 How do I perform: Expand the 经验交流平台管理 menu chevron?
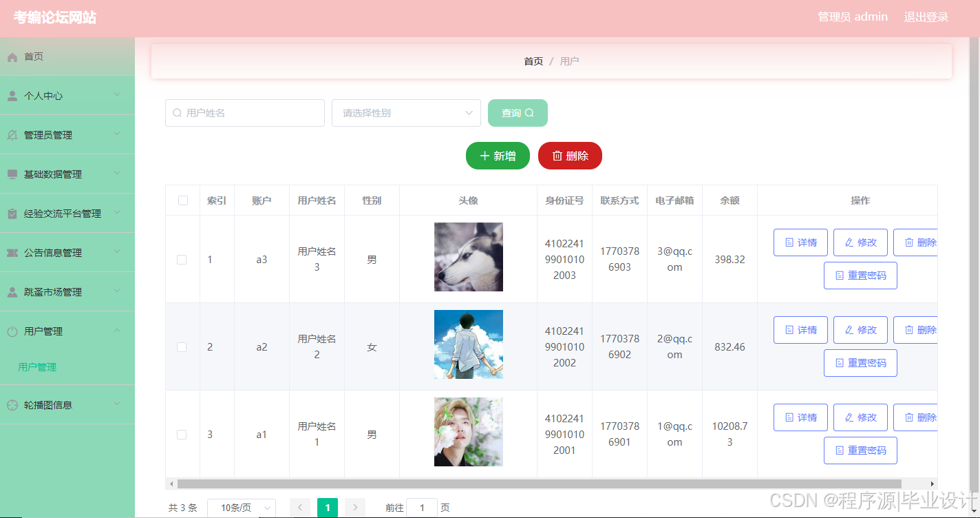click(117, 212)
